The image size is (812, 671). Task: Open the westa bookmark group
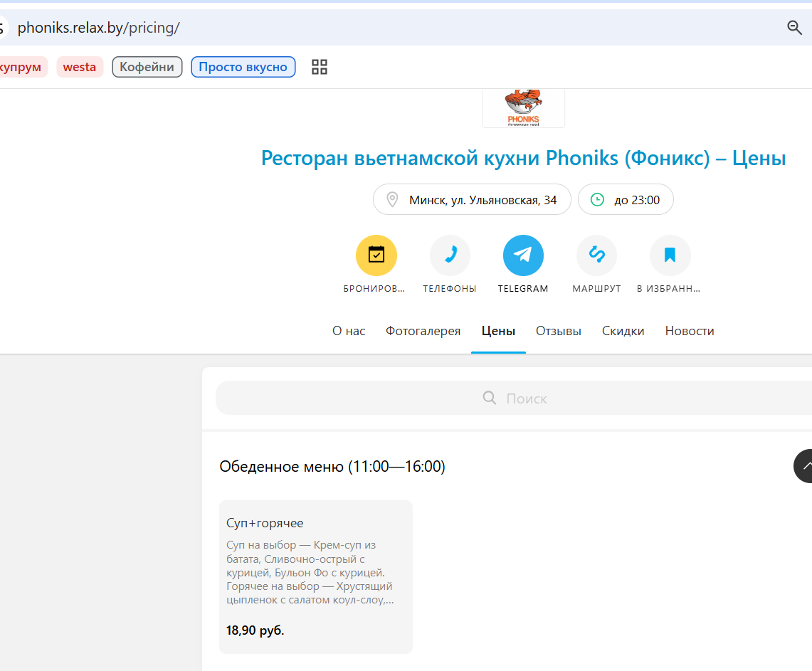pyautogui.click(x=80, y=67)
